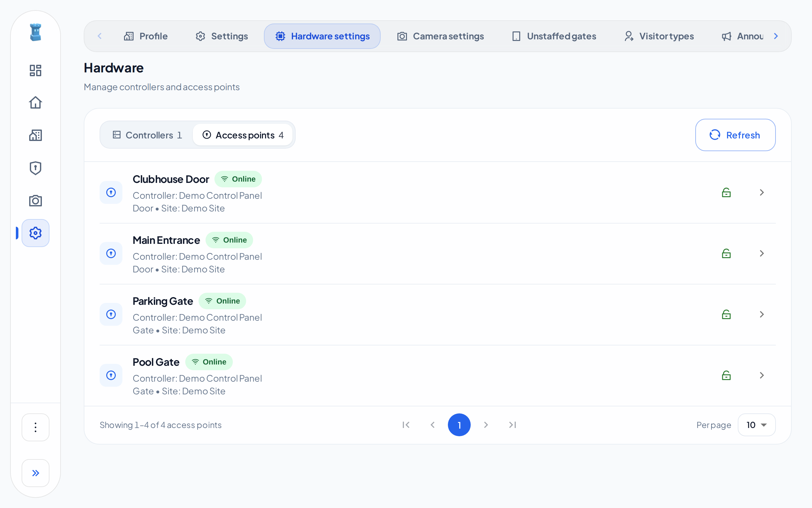Screen dimensions: 812x508
Task: Jump to the last page
Action: pyautogui.click(x=512, y=425)
